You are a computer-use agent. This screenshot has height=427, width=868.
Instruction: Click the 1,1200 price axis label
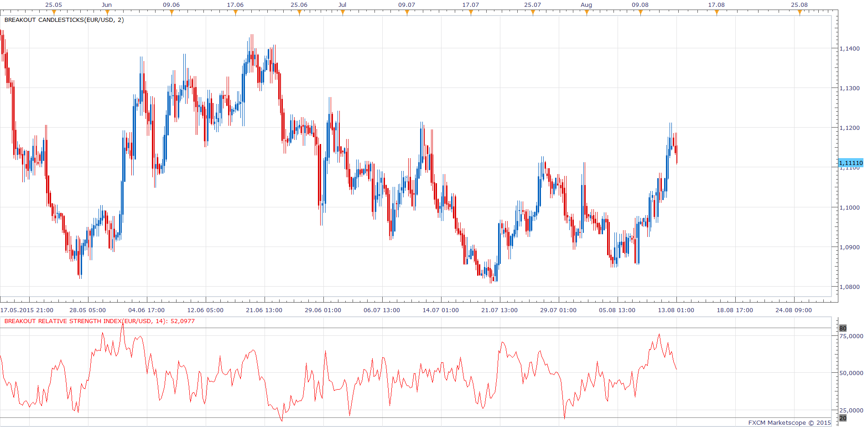coord(849,128)
